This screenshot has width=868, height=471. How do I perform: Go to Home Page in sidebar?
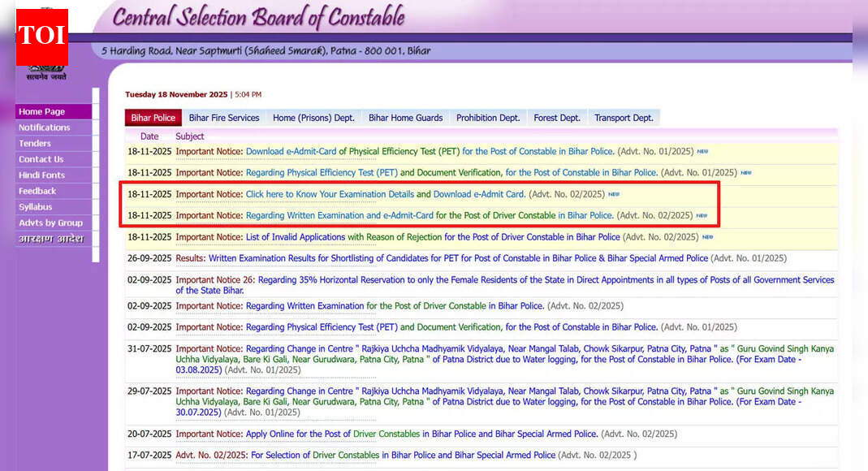(41, 112)
